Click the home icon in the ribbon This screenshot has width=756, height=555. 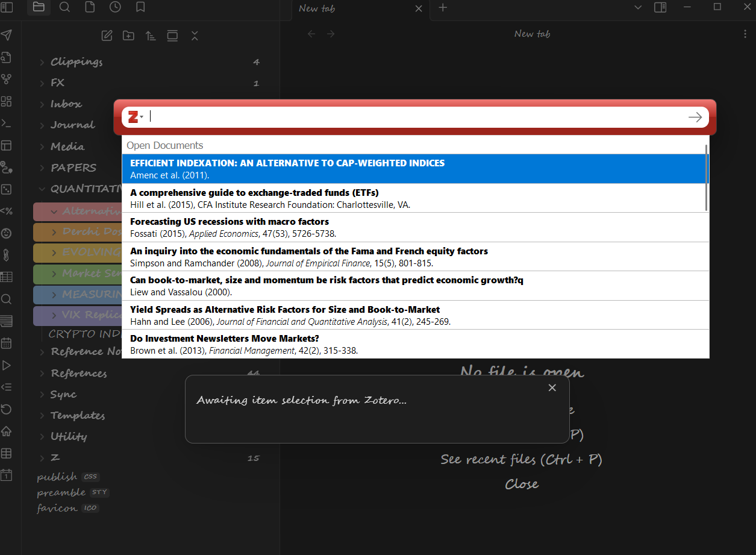(6, 431)
